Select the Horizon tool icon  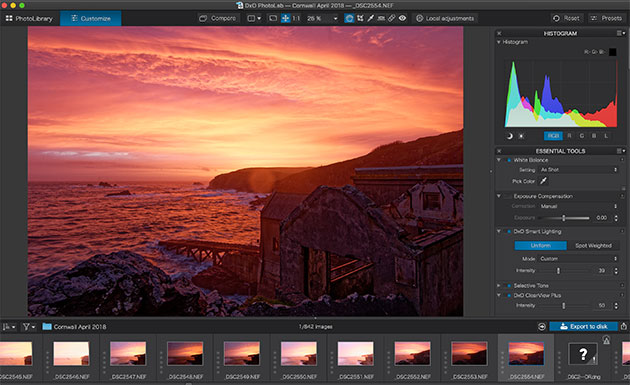point(381,18)
